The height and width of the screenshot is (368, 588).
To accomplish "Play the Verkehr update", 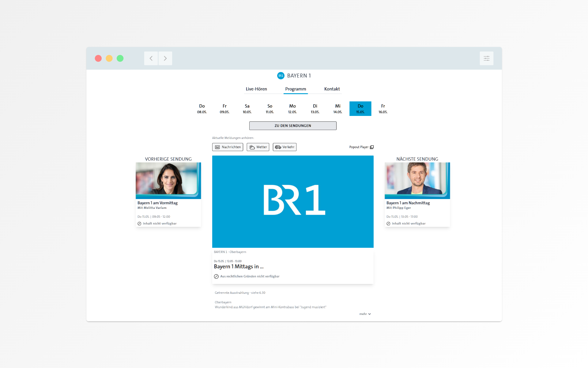I will (285, 147).
